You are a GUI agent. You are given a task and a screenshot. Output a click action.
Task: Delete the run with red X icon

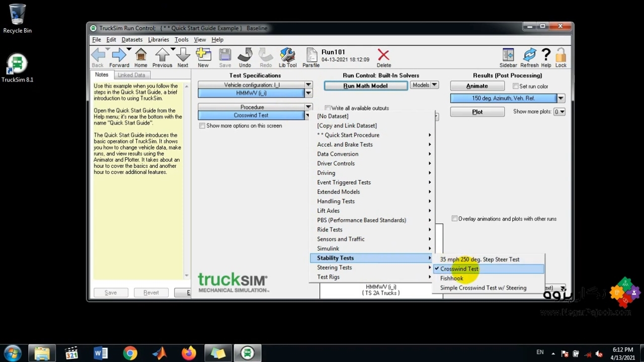tap(383, 55)
